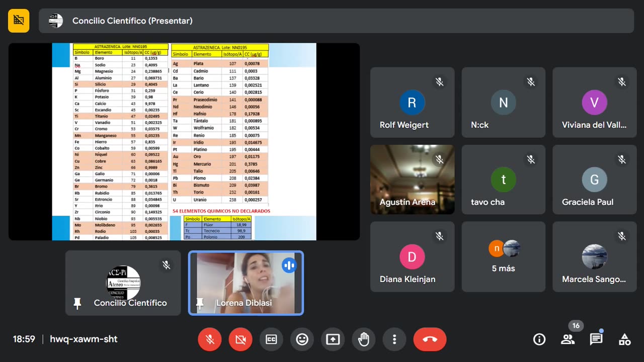Click the presented spreadsheet slide
The width and height of the screenshot is (644, 362).
tap(184, 141)
